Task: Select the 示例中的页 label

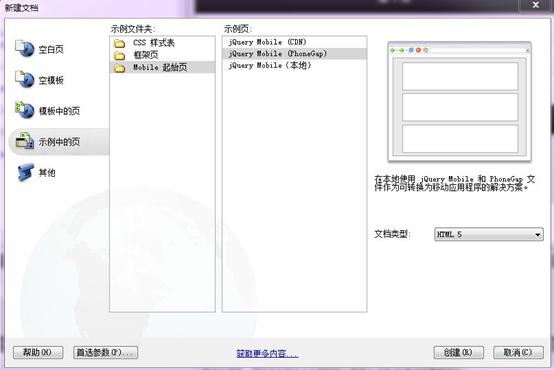Action: click(59, 142)
